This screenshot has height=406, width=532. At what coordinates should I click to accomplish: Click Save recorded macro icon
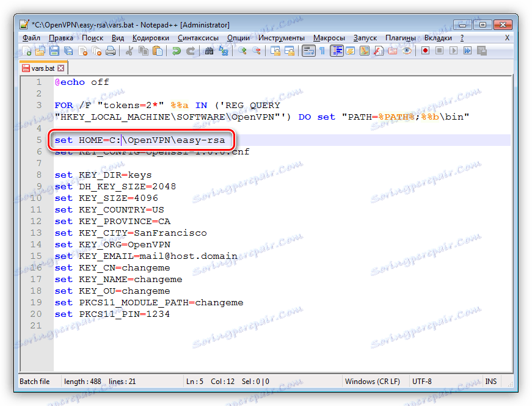pyautogui.click(x=482, y=51)
